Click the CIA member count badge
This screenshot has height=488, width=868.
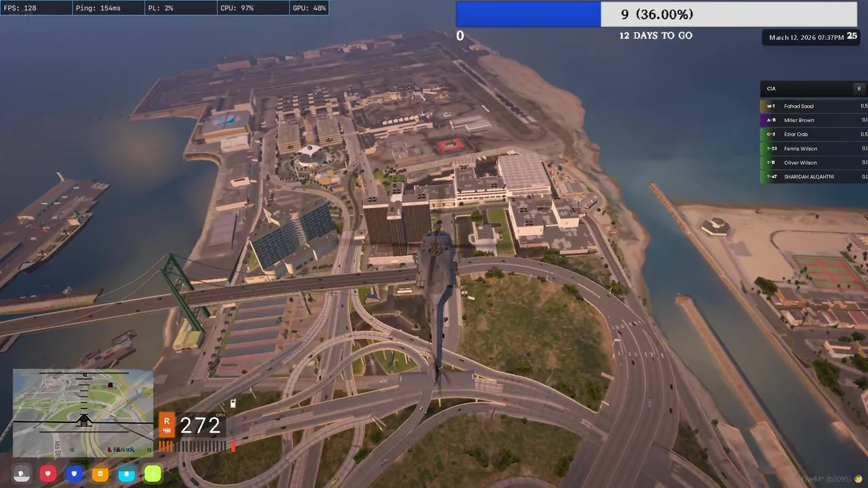pyautogui.click(x=859, y=89)
